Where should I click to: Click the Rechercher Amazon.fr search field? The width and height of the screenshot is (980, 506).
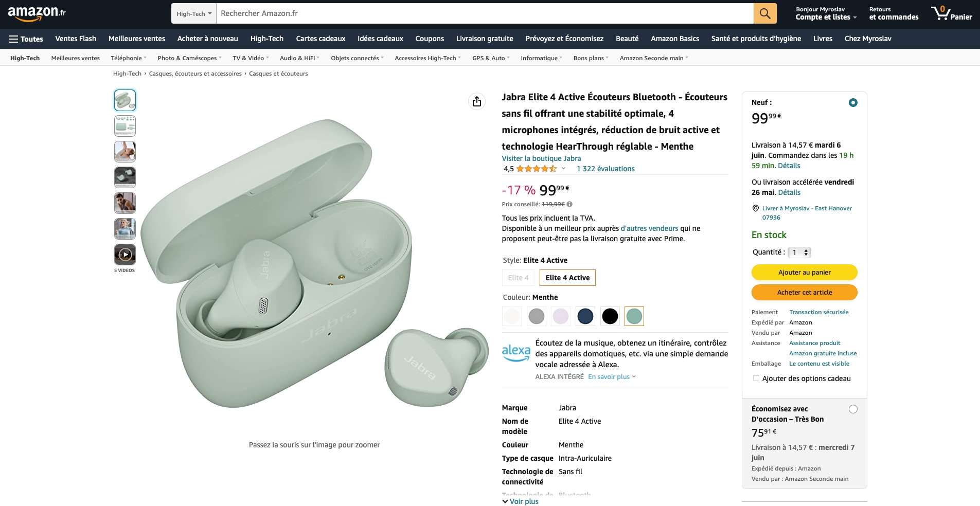point(484,13)
